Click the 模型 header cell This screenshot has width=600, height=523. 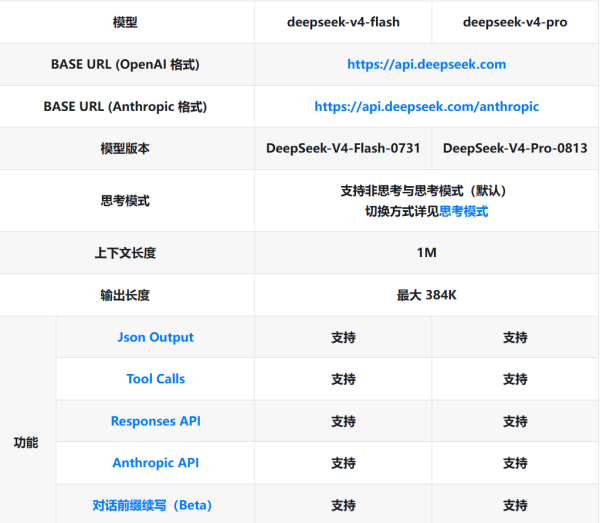pyautogui.click(x=125, y=22)
